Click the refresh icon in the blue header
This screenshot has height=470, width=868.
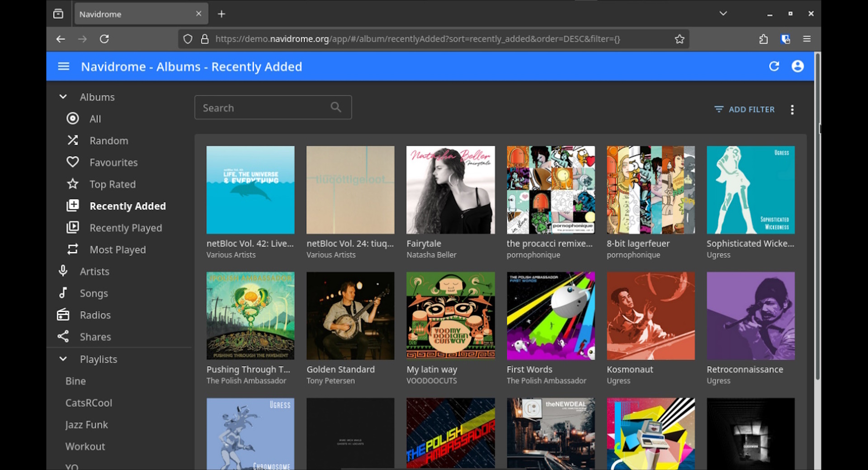click(774, 66)
